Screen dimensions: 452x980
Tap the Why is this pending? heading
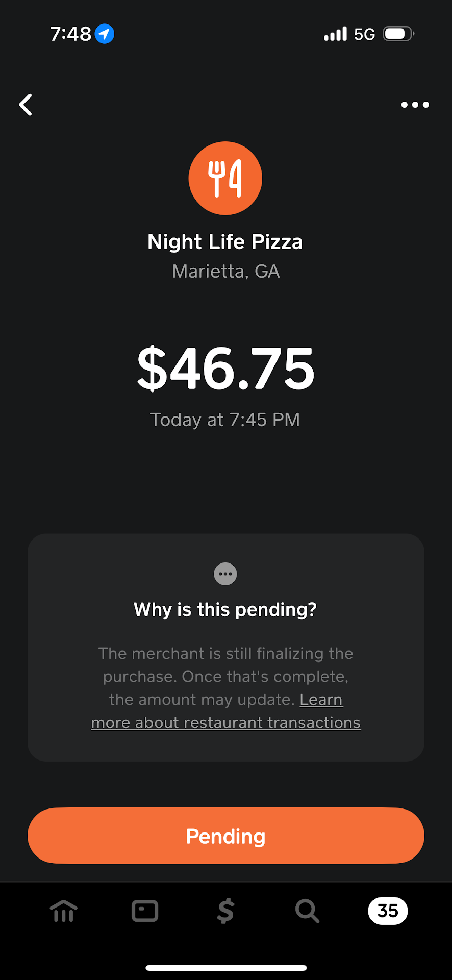pos(225,609)
